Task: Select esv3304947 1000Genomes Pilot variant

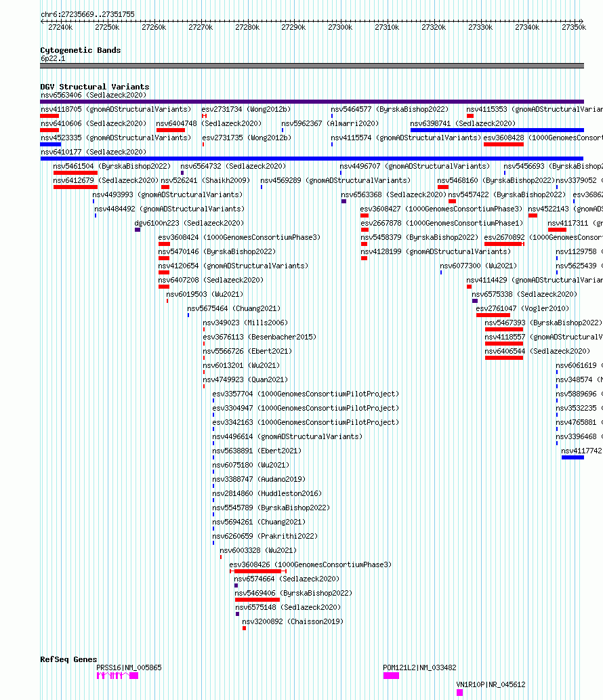Action: 306,409
